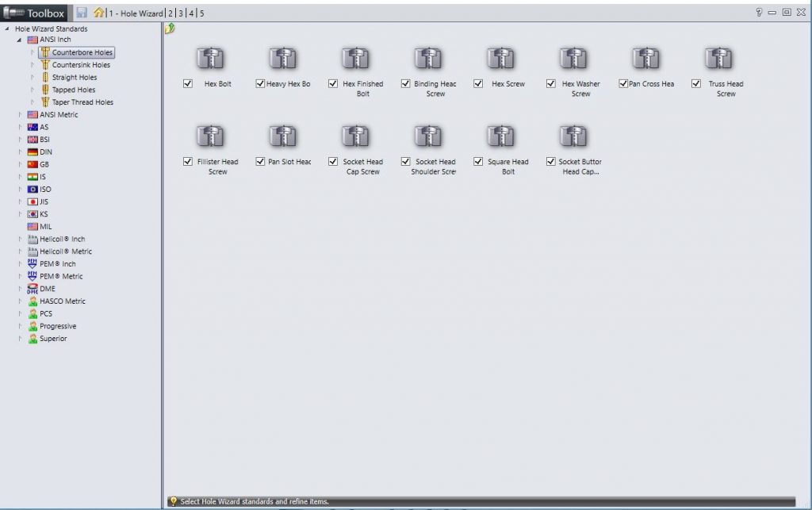Disable the Hex Finished Bolt checkbox
This screenshot has height=510, width=812.
[333, 83]
